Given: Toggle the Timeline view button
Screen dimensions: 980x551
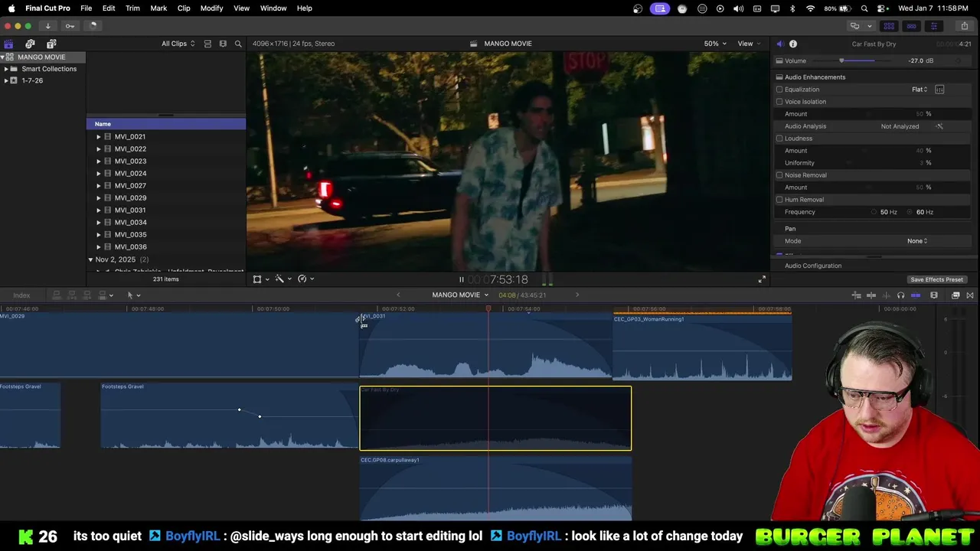Looking at the screenshot, I should (x=911, y=26).
